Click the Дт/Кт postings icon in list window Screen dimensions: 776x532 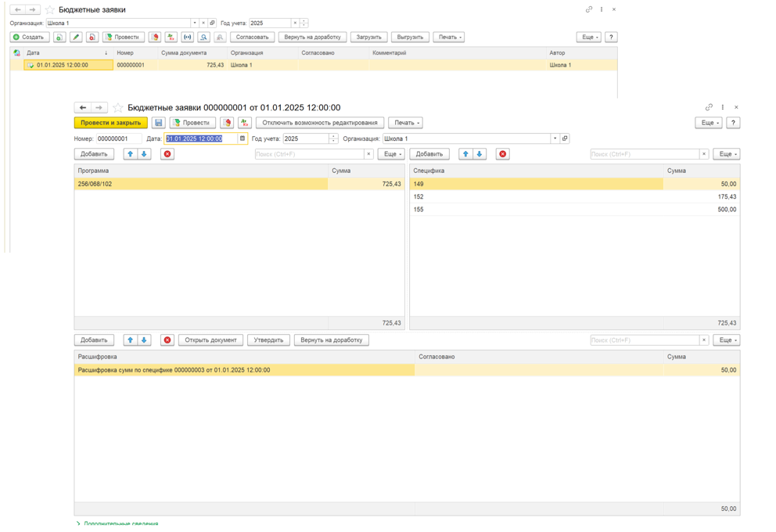[171, 37]
